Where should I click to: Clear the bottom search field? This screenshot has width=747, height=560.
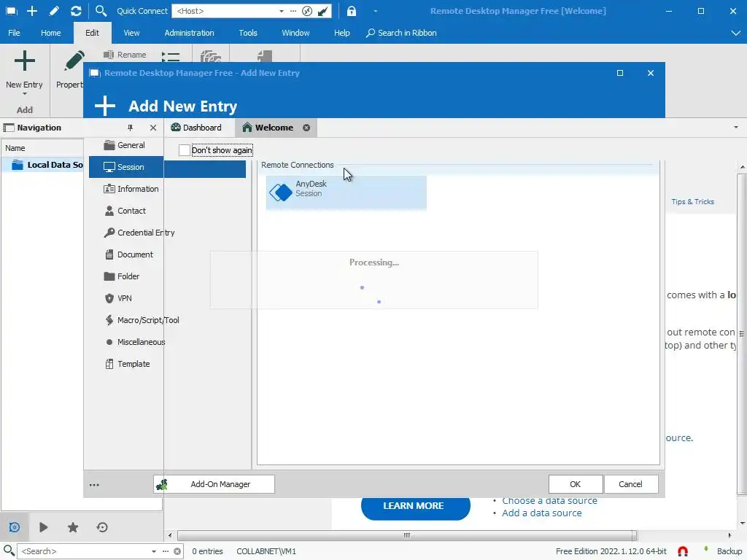pyautogui.click(x=177, y=551)
